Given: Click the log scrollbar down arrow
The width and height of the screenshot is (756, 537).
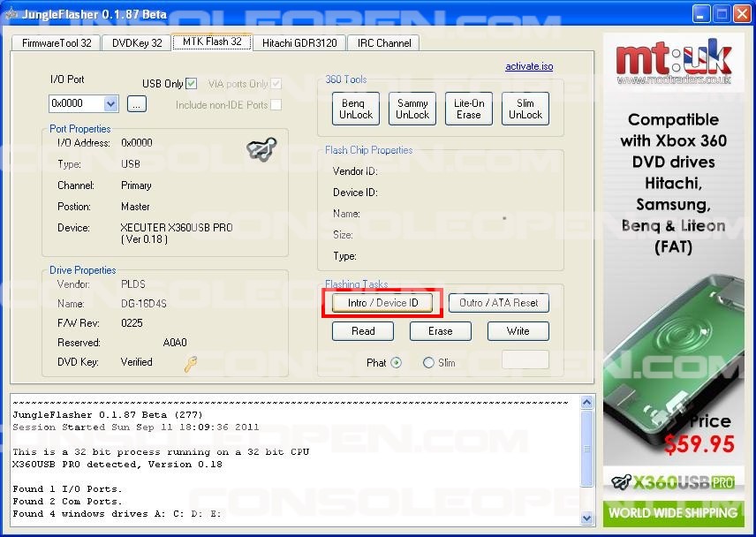Looking at the screenshot, I should click(586, 518).
